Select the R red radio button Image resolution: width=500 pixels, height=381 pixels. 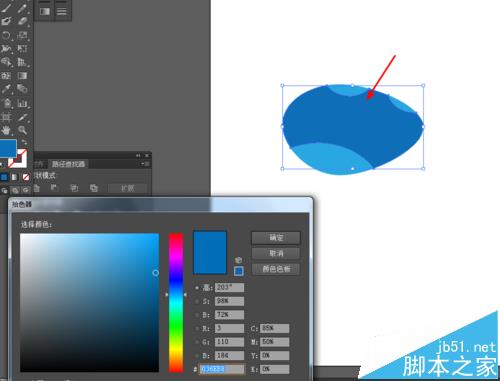click(x=197, y=328)
